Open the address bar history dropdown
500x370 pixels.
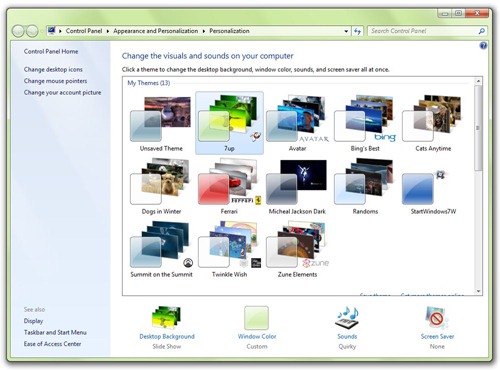(346, 31)
